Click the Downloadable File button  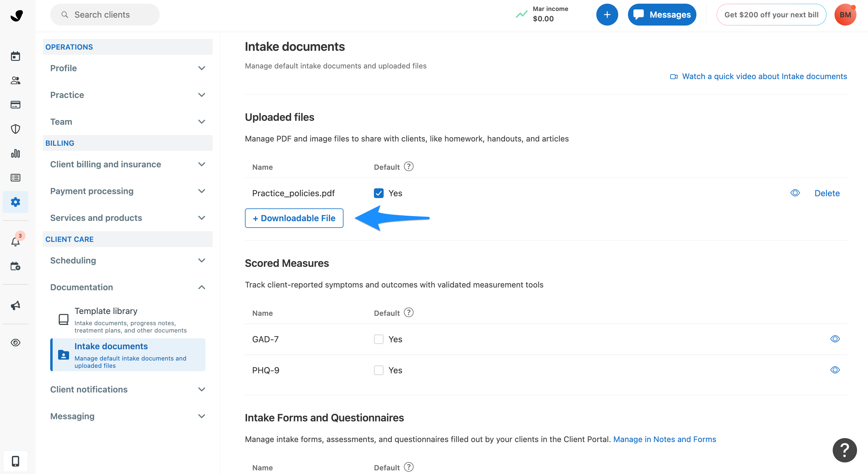[294, 218]
